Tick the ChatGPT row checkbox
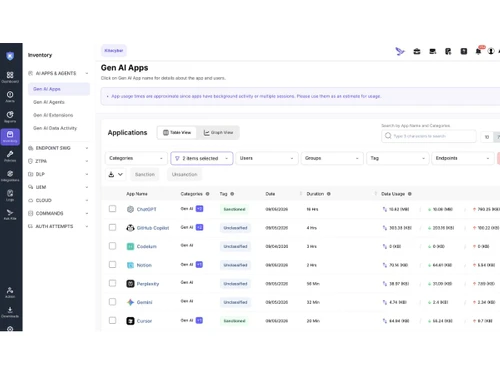 tap(112, 209)
